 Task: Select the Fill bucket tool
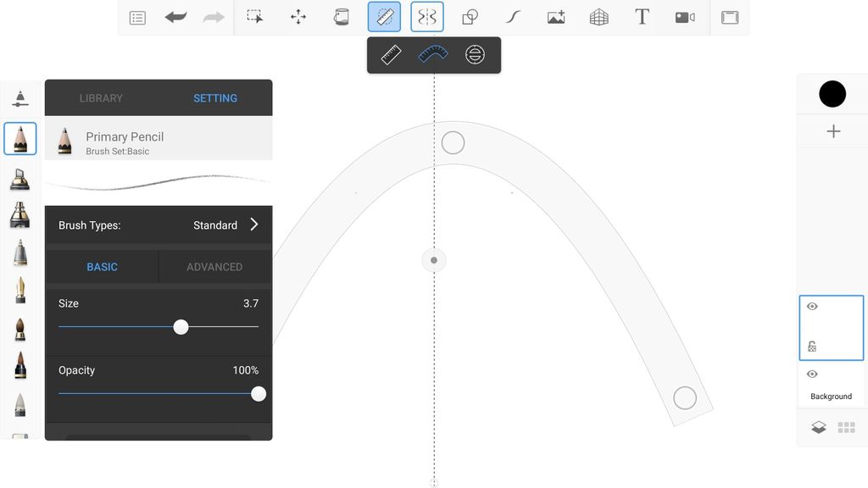pyautogui.click(x=341, y=16)
